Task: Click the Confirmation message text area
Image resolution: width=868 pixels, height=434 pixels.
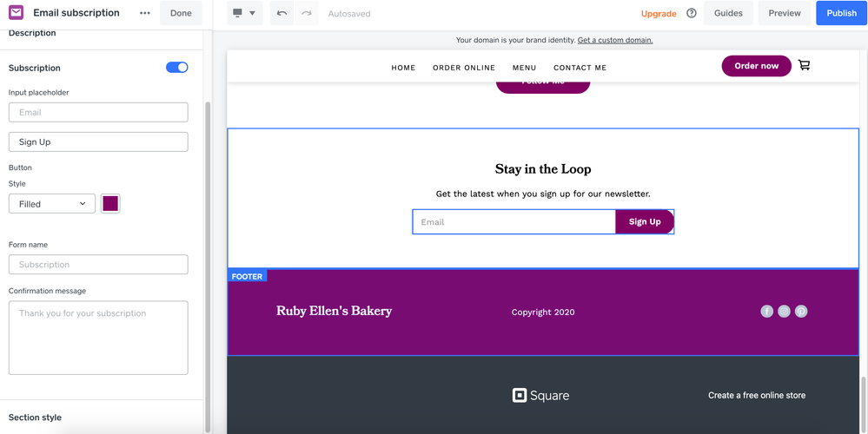Action: (98, 338)
